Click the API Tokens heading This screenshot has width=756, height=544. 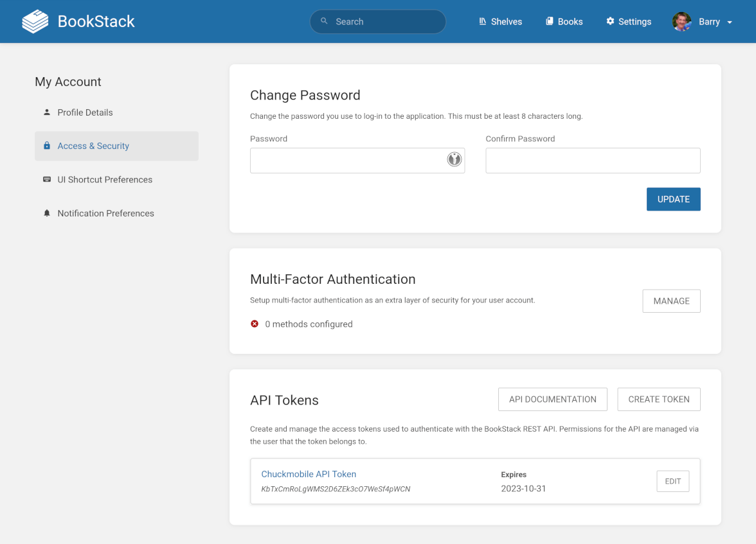[x=284, y=400]
